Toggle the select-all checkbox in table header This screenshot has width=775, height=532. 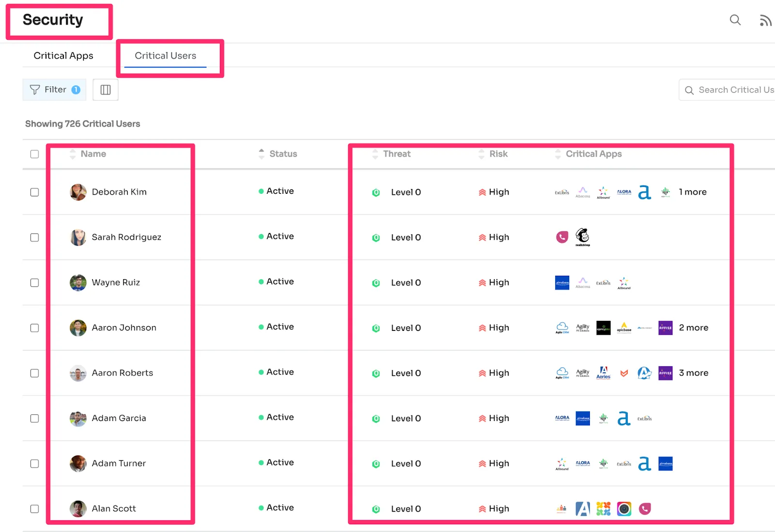(34, 154)
